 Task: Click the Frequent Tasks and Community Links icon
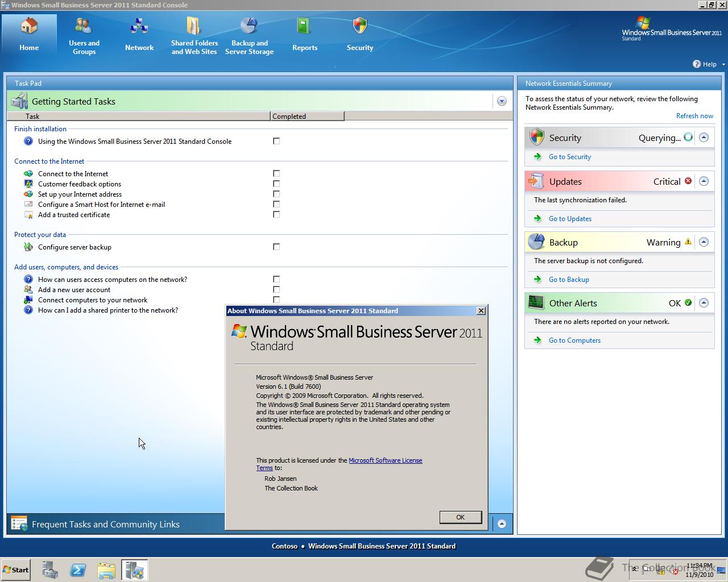(x=19, y=524)
